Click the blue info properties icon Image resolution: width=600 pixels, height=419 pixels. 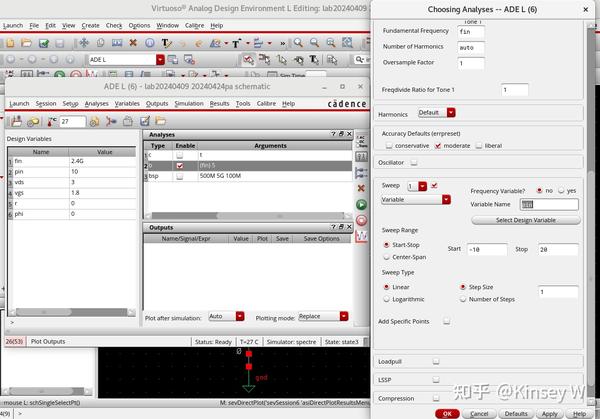(150, 43)
